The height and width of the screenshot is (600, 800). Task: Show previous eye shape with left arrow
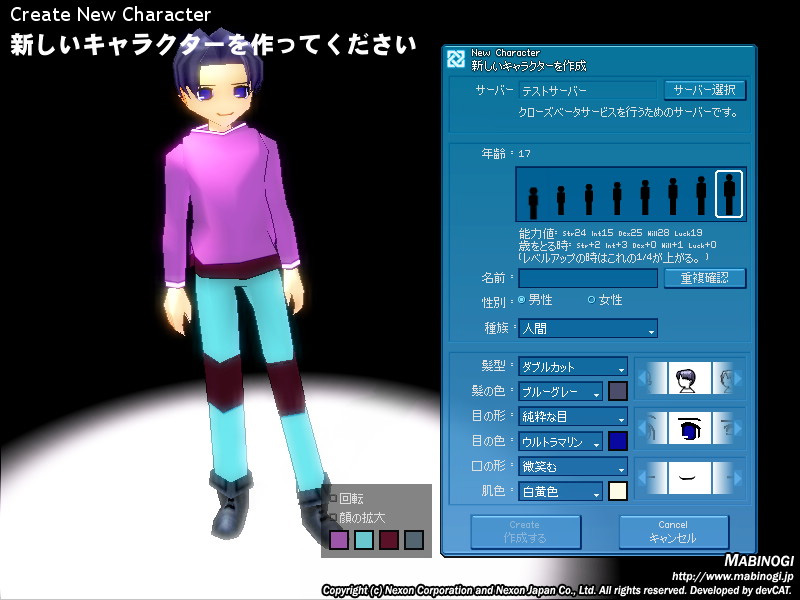point(641,428)
